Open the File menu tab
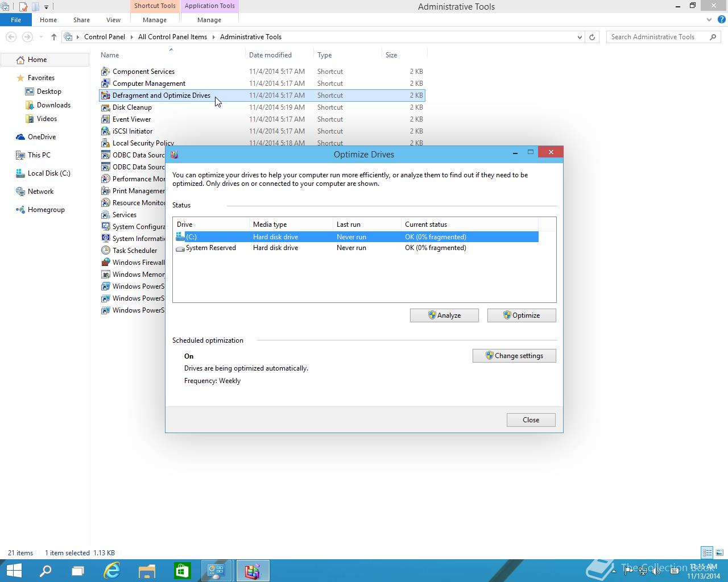 pyautogui.click(x=16, y=20)
